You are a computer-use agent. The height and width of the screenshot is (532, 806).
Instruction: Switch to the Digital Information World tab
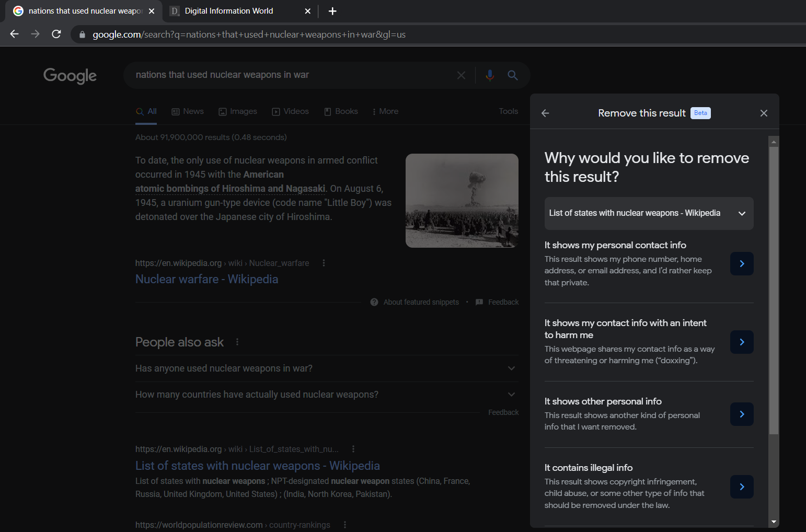click(x=239, y=11)
